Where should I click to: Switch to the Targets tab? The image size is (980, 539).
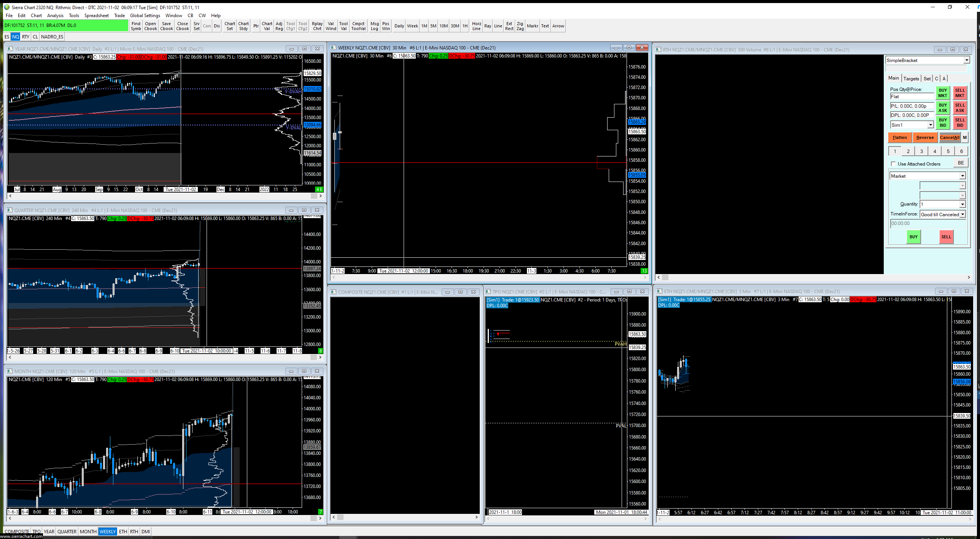pos(911,78)
